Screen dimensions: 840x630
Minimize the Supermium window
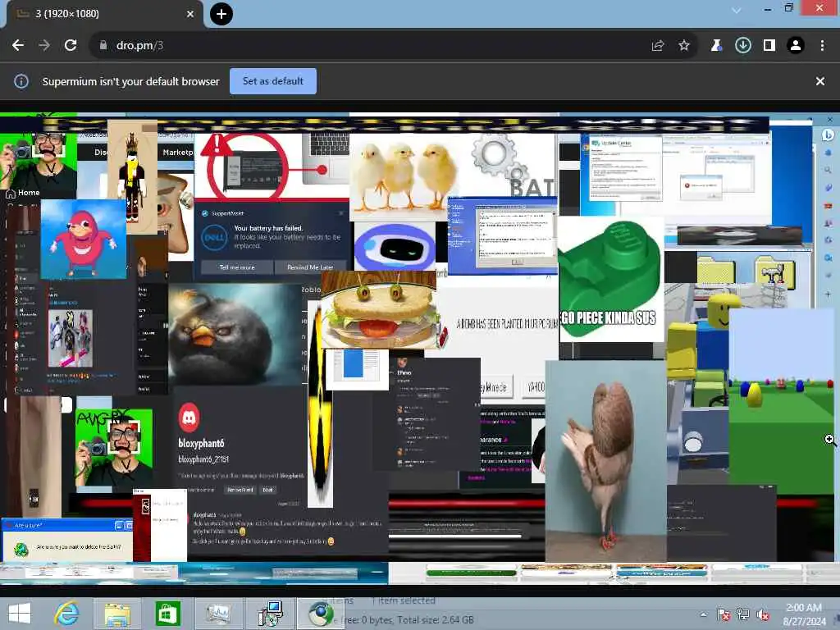pos(768,8)
